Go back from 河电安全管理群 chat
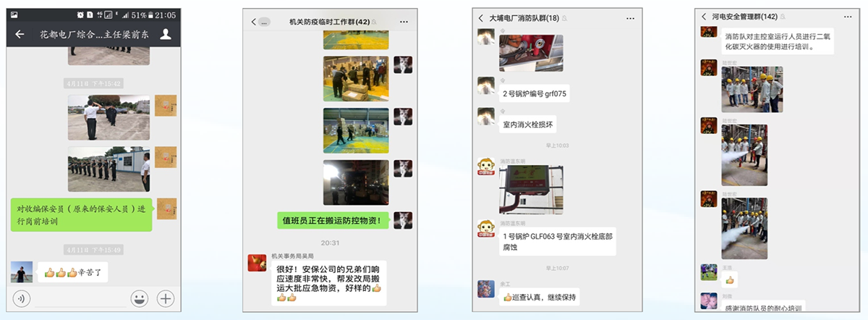868x320 pixels. click(704, 16)
